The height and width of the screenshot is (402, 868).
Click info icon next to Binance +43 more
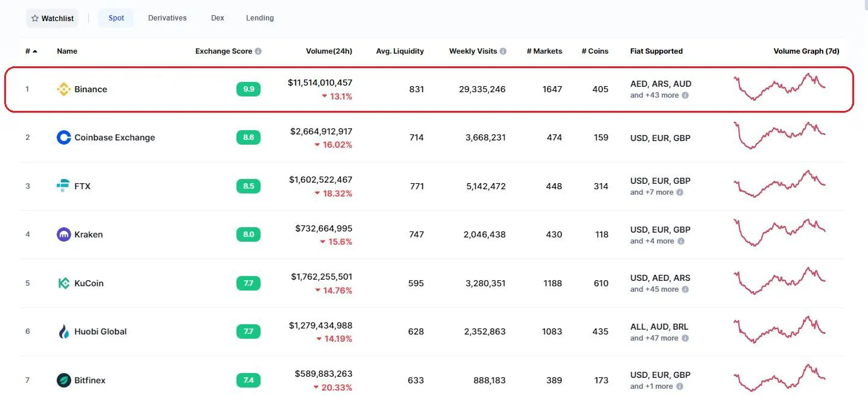tap(685, 95)
